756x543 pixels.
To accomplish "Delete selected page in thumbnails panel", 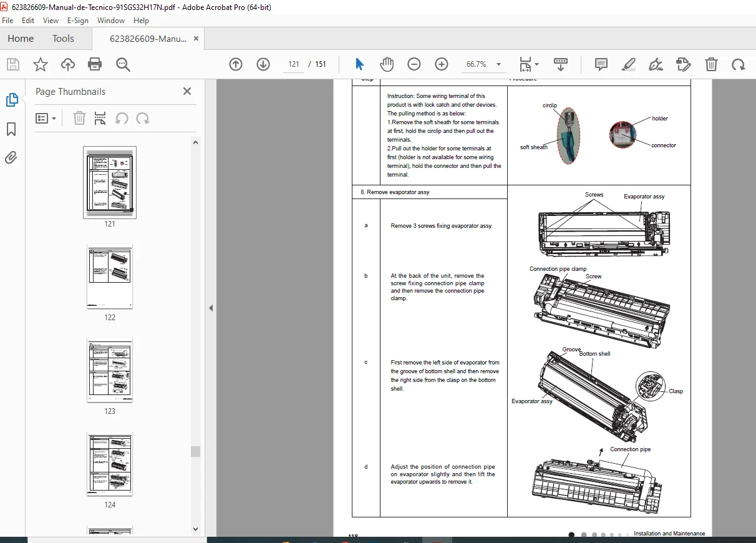I will click(x=79, y=118).
